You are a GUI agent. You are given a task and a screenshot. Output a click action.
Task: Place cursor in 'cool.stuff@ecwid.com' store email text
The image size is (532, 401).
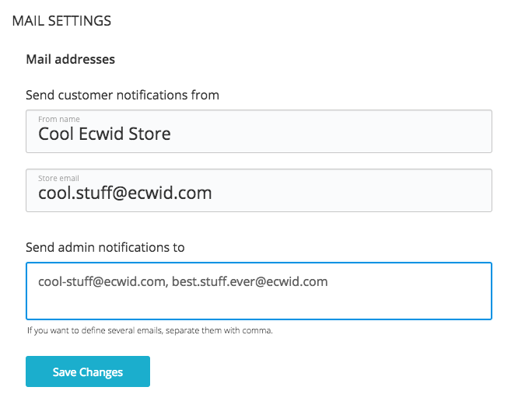[x=125, y=193]
